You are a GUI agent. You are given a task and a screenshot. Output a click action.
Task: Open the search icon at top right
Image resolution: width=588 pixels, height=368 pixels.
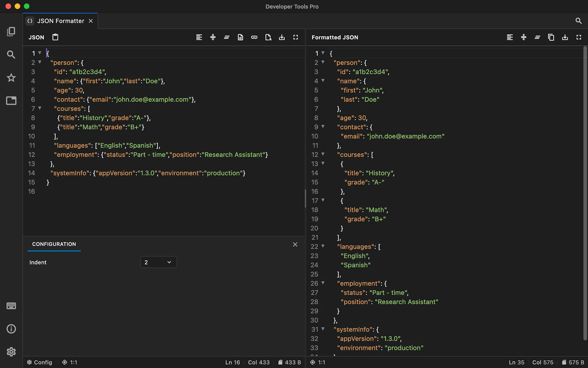click(x=578, y=21)
